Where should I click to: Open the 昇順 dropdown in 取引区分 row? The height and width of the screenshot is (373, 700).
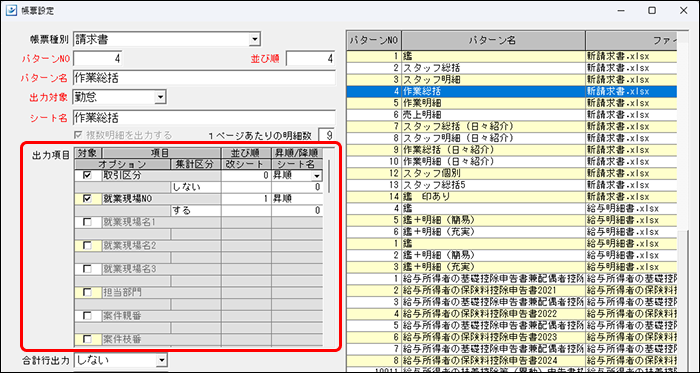[316, 176]
